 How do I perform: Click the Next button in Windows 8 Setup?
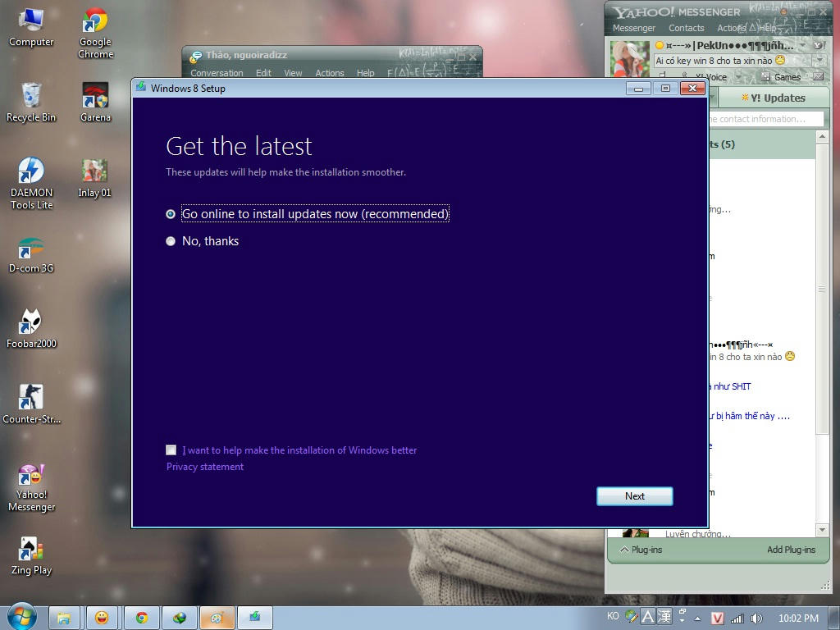click(634, 495)
